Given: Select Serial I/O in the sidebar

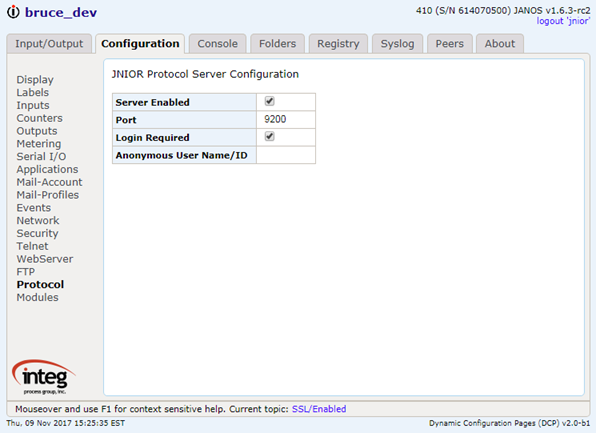Looking at the screenshot, I should [41, 157].
